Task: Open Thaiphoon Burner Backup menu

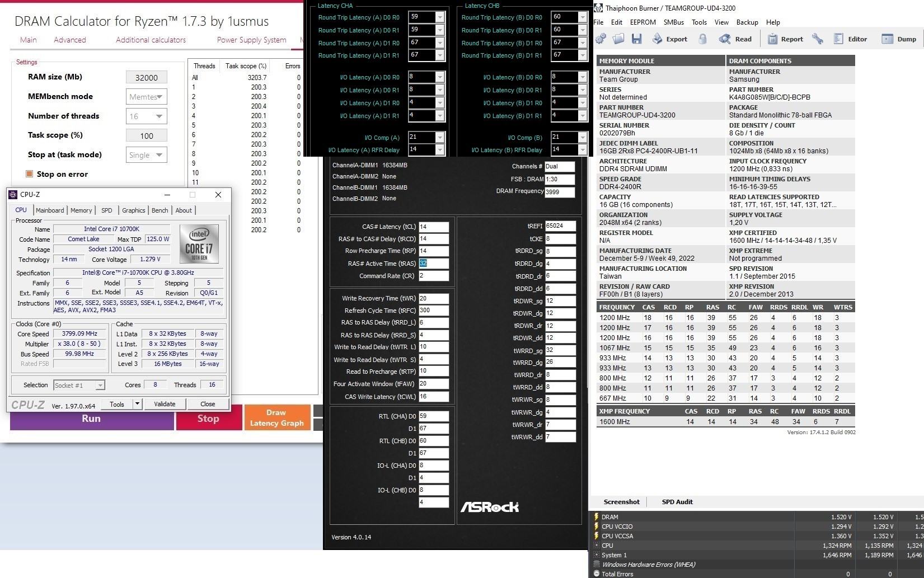Action: click(747, 22)
